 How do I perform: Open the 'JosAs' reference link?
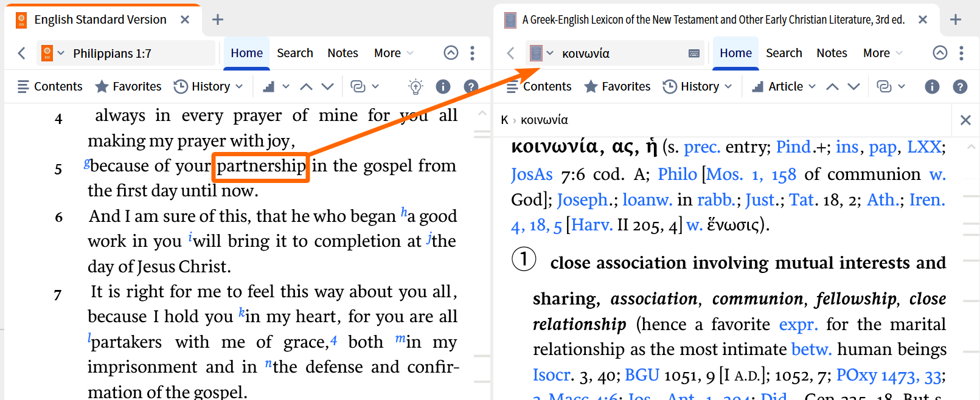point(532,174)
